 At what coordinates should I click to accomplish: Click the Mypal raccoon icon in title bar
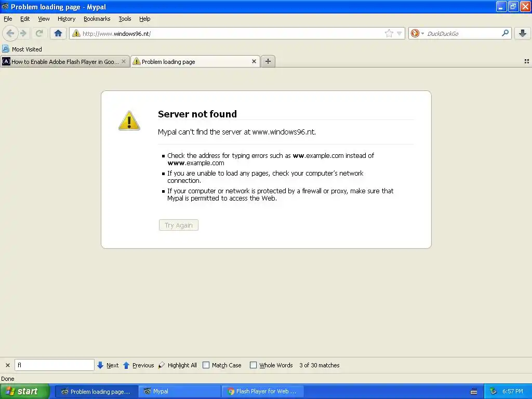[x=5, y=6]
